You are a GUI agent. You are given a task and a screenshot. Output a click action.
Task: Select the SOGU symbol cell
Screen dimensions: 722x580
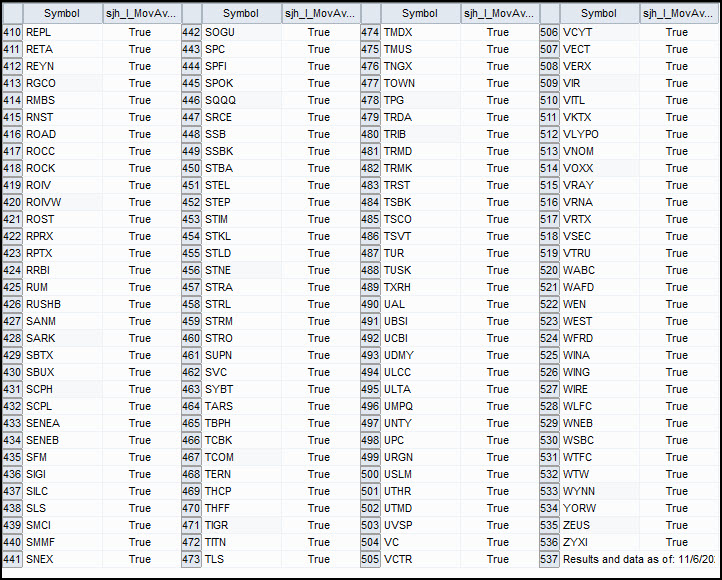click(x=242, y=32)
